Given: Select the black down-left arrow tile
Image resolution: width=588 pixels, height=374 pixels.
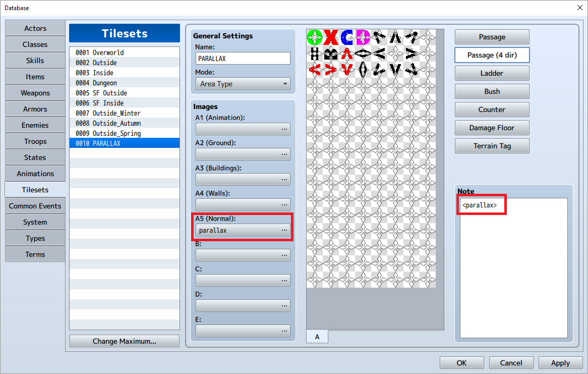Looking at the screenshot, I should (379, 70).
